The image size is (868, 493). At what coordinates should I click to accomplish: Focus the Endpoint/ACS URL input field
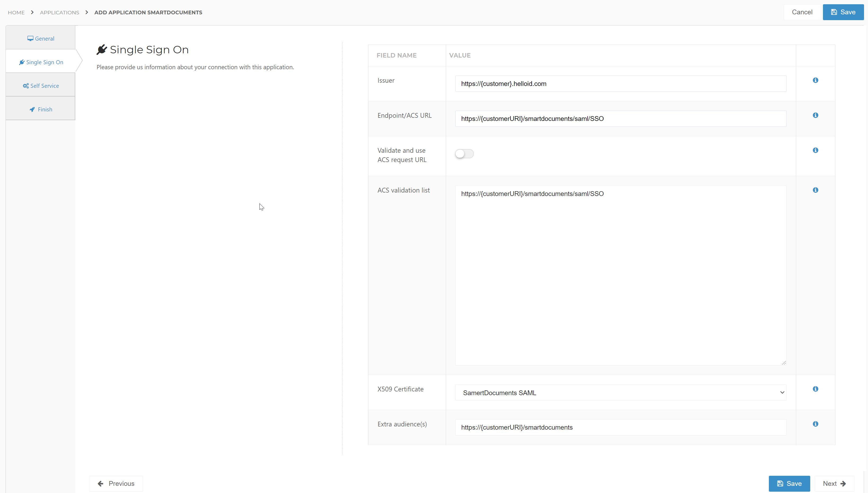621,119
